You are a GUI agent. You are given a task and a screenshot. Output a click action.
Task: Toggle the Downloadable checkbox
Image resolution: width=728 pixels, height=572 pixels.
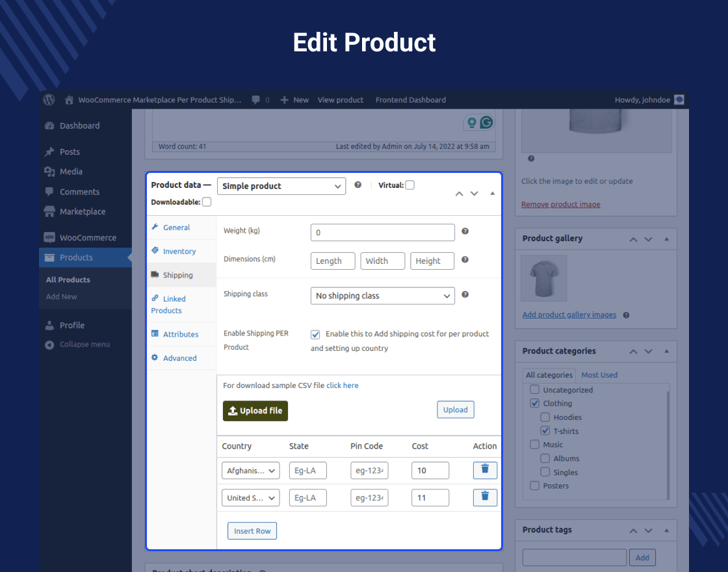tap(207, 202)
